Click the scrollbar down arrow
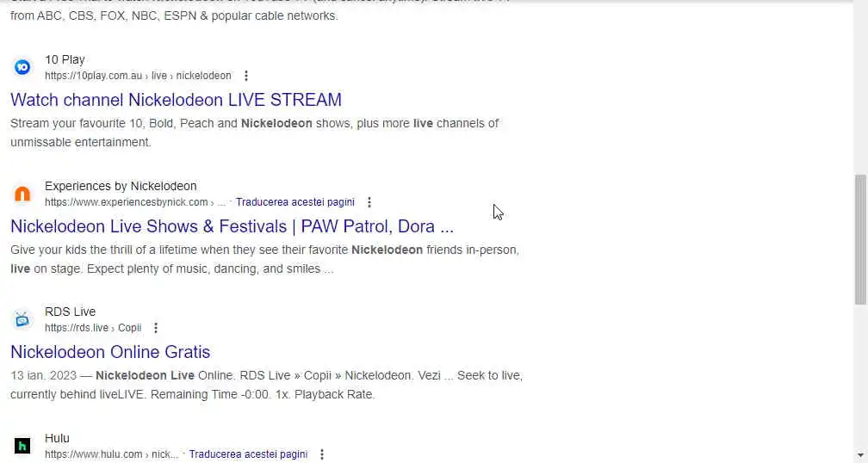The image size is (868, 463). (860, 456)
